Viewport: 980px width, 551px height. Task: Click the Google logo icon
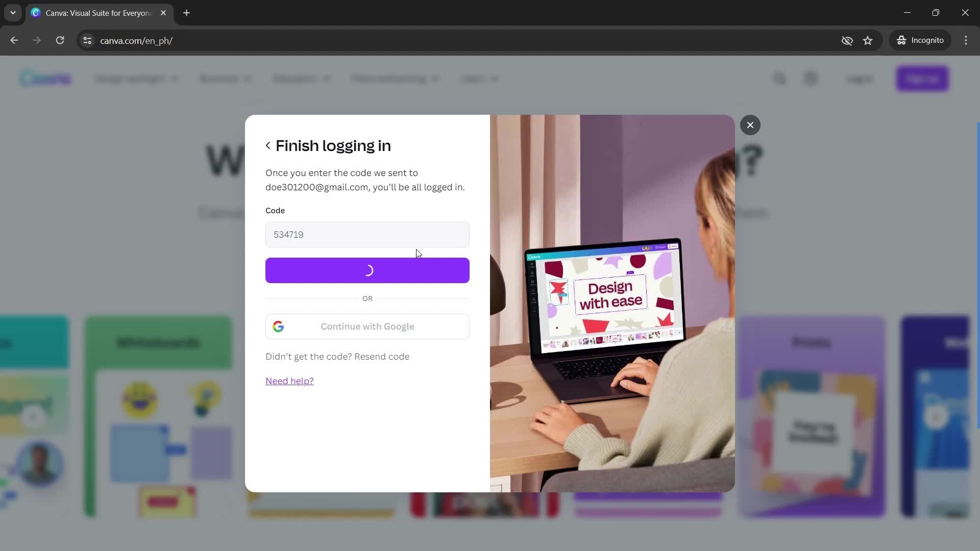[279, 327]
